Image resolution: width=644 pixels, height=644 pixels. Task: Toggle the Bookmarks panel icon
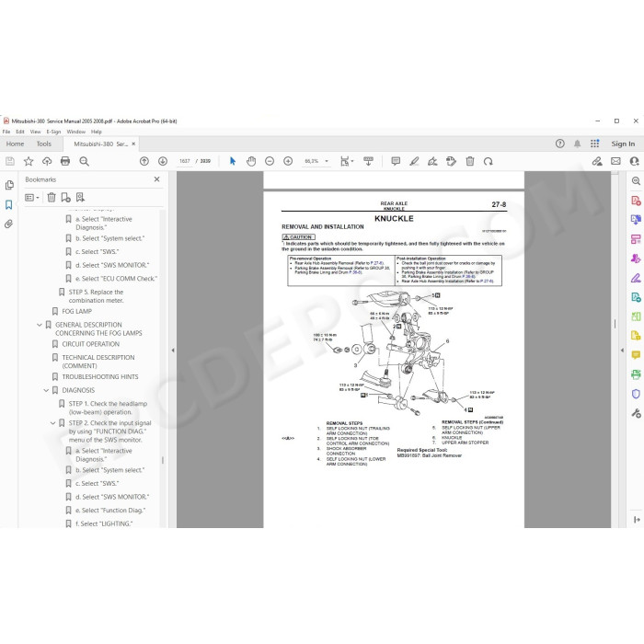point(9,204)
